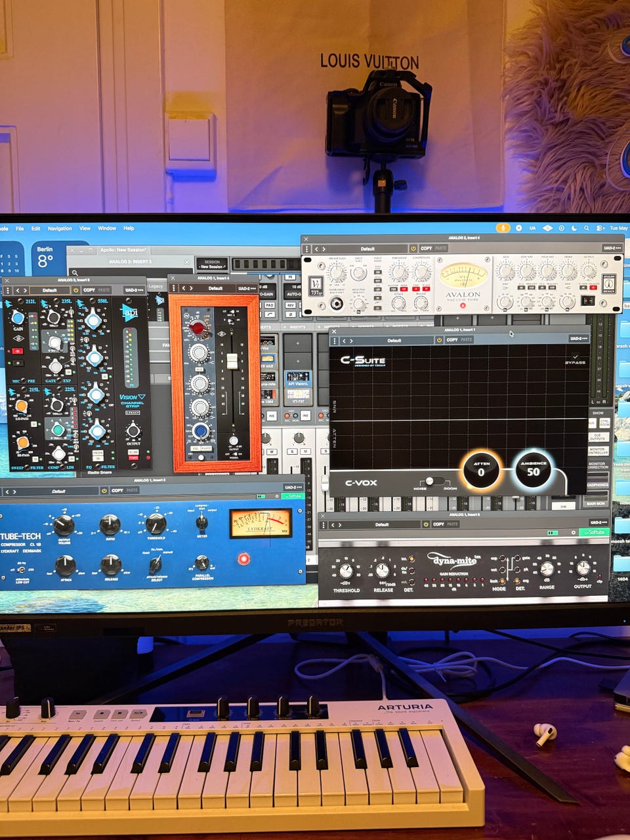
Task: Go to previous preset in API Vision window
Action: tap(18, 290)
